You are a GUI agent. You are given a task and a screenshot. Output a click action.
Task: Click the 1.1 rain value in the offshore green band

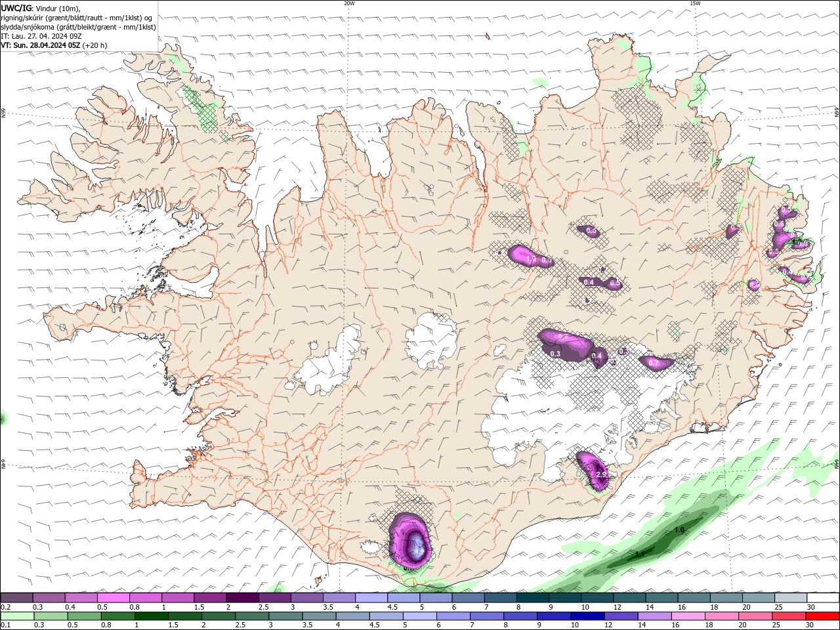click(640, 555)
